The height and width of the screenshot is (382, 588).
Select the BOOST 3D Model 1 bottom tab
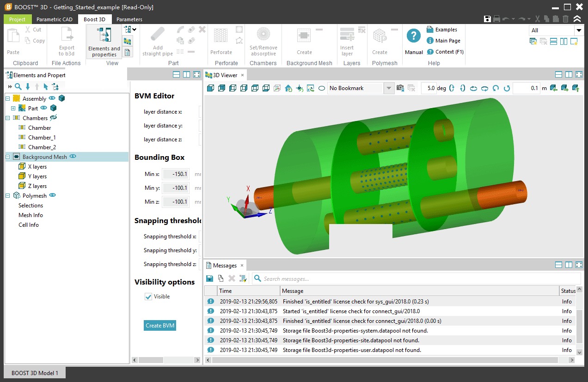tap(35, 373)
